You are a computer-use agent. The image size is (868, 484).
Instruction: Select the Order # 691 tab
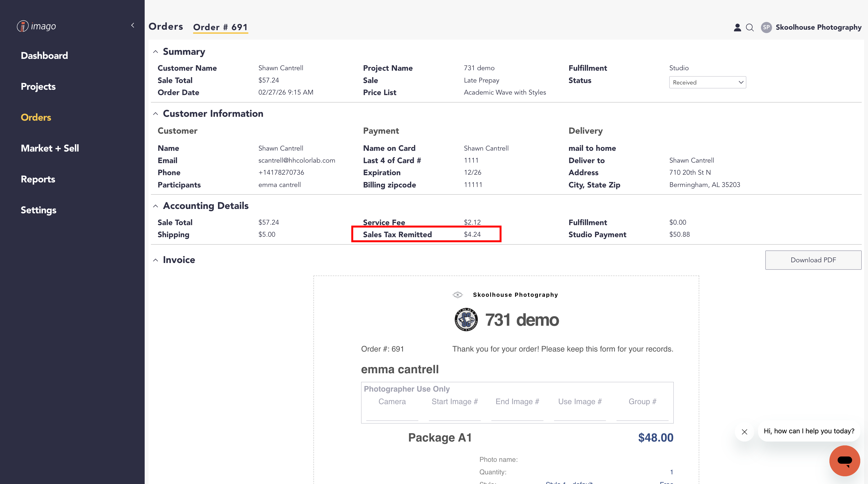220,27
